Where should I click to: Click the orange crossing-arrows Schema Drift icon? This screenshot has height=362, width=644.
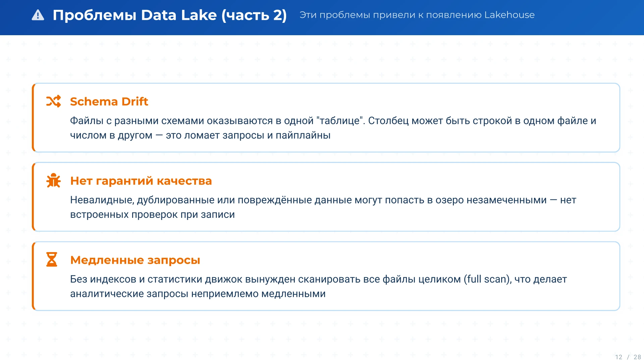[x=53, y=102]
